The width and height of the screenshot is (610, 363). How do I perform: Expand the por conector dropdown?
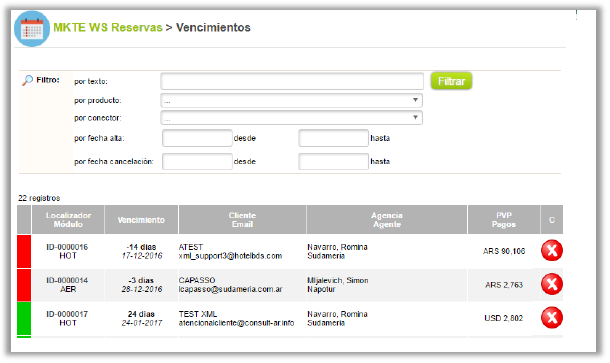[x=291, y=117]
